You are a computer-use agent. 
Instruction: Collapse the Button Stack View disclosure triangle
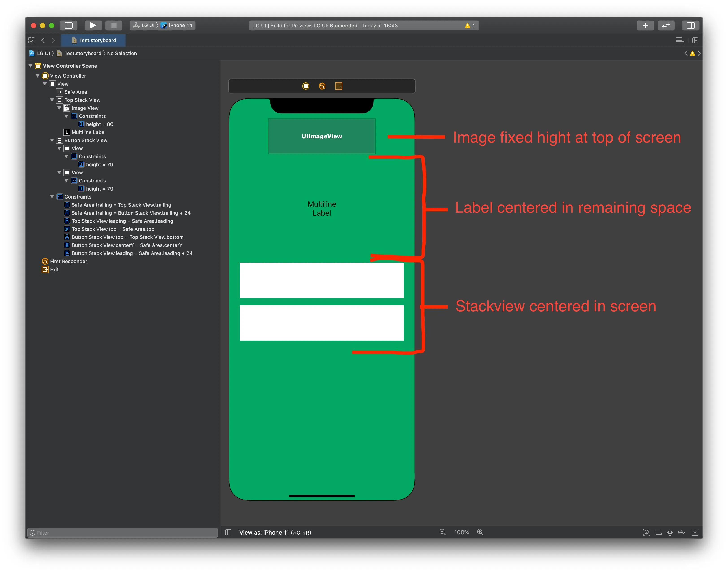52,140
